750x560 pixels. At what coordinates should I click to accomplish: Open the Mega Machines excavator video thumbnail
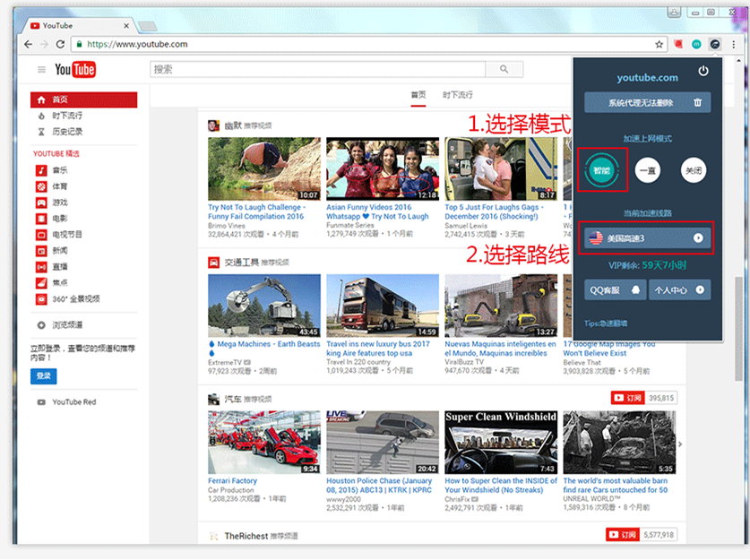tap(263, 306)
